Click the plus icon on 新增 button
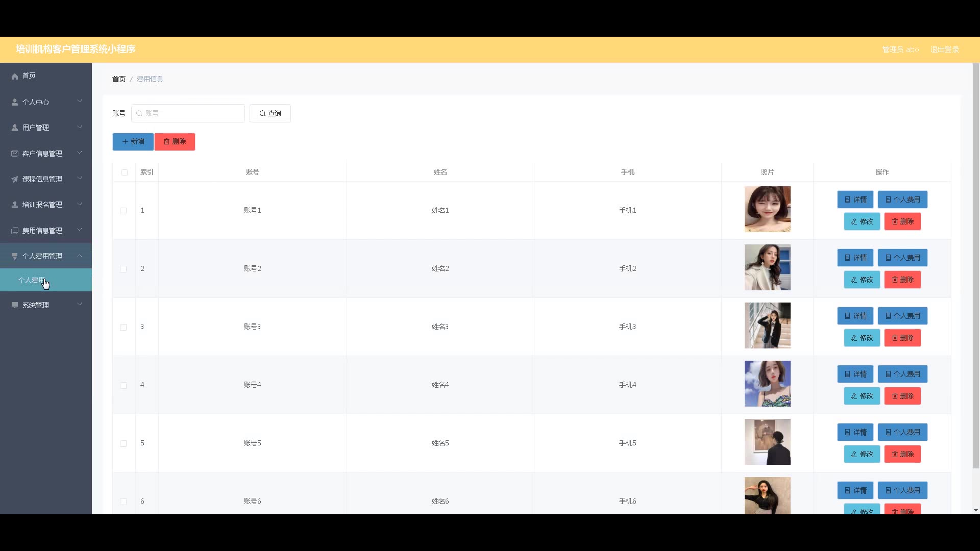 (125, 141)
